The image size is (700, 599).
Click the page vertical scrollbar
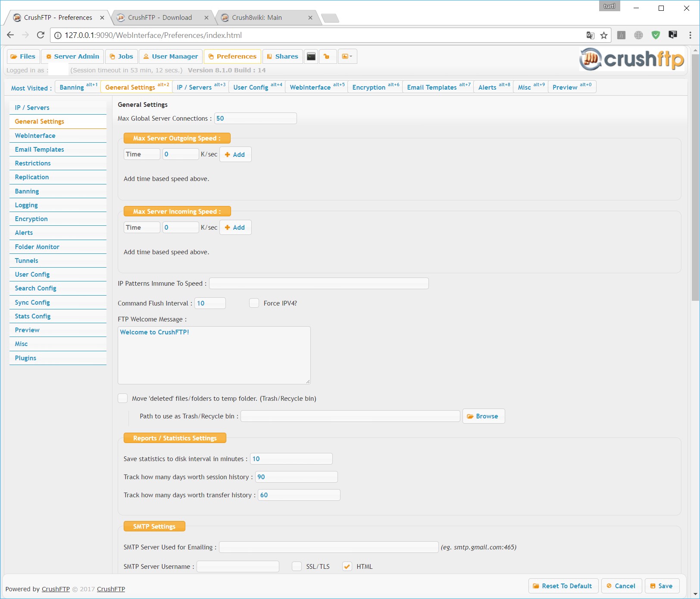695,178
